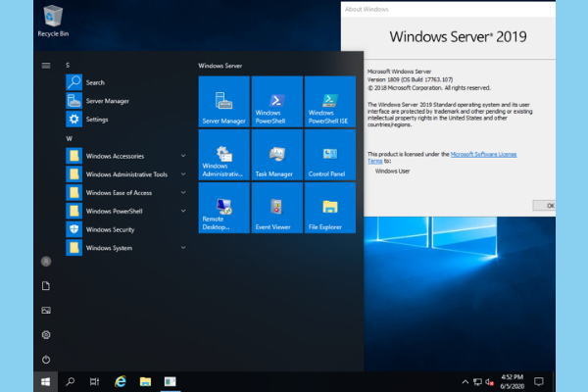The height and width of the screenshot is (392, 588).
Task: Launch Internet Explorer from the taskbar
Action: coord(120,382)
